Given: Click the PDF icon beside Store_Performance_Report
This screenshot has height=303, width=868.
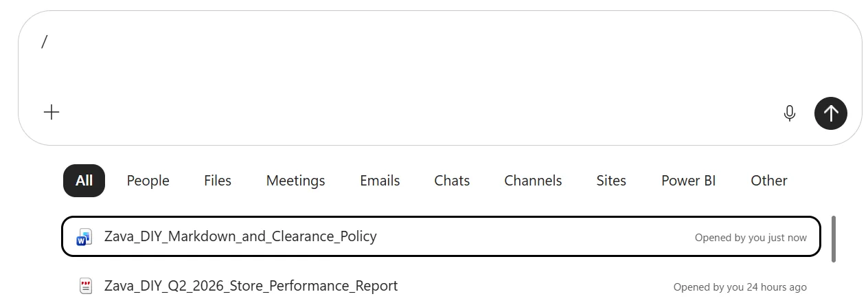Looking at the screenshot, I should point(86,286).
